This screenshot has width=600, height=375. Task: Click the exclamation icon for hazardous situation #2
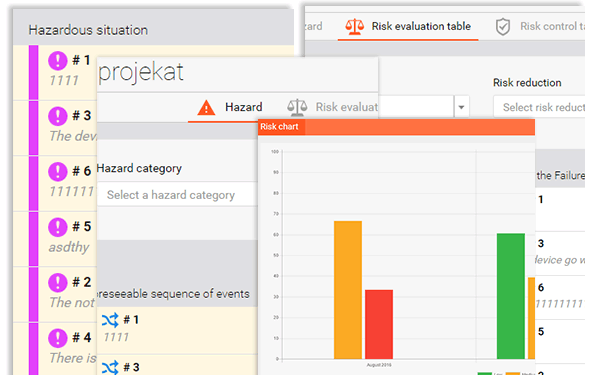point(58,282)
